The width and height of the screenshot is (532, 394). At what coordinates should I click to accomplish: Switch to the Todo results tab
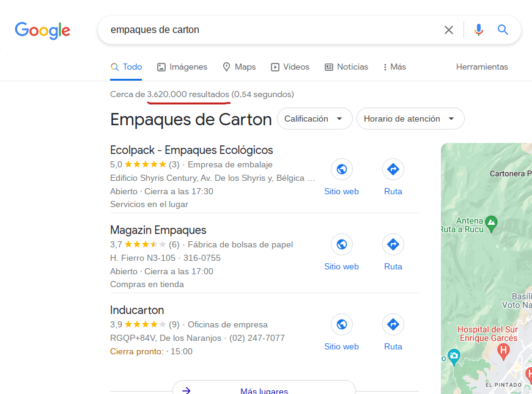126,67
